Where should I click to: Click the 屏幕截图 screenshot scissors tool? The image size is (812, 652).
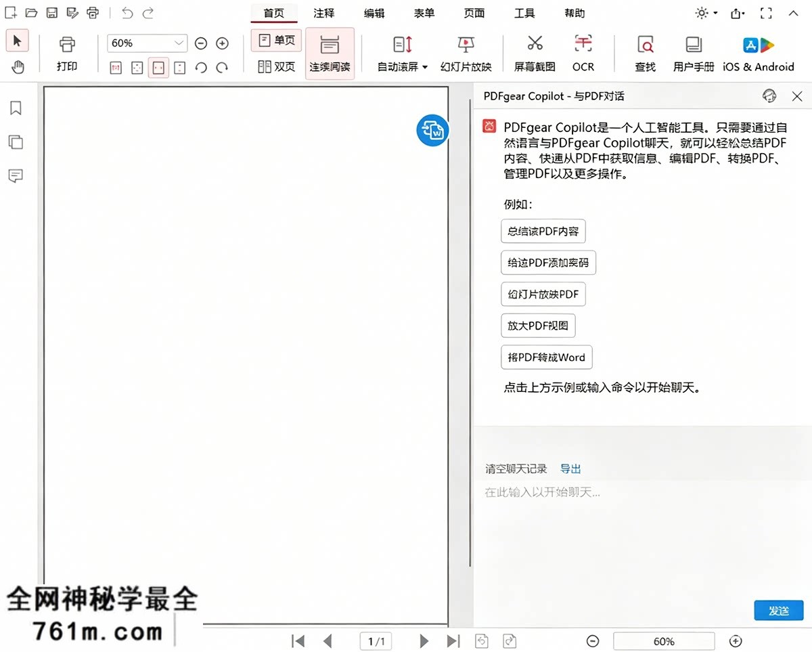[535, 53]
